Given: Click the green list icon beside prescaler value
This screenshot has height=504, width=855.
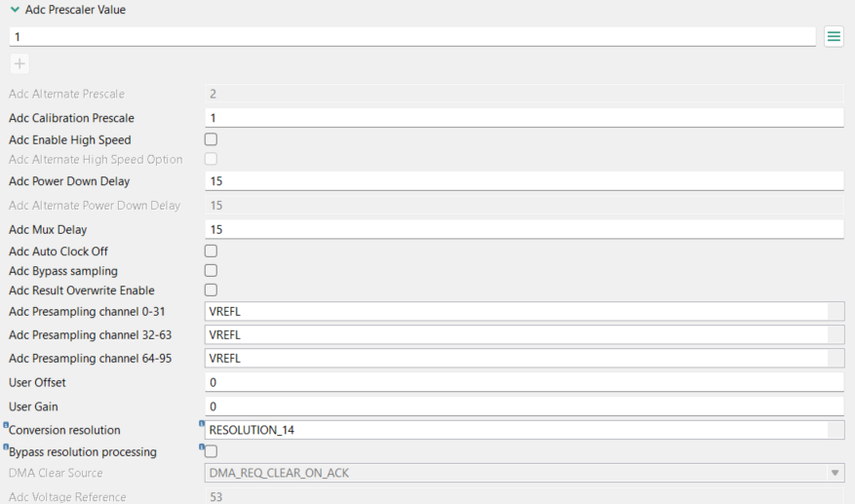Looking at the screenshot, I should coord(834,36).
